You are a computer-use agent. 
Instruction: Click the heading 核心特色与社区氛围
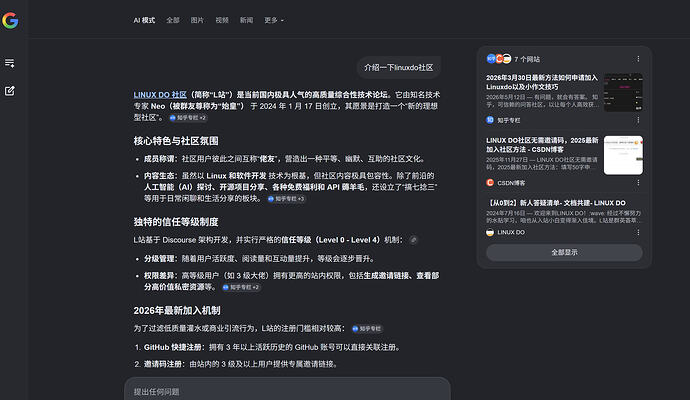(x=176, y=141)
